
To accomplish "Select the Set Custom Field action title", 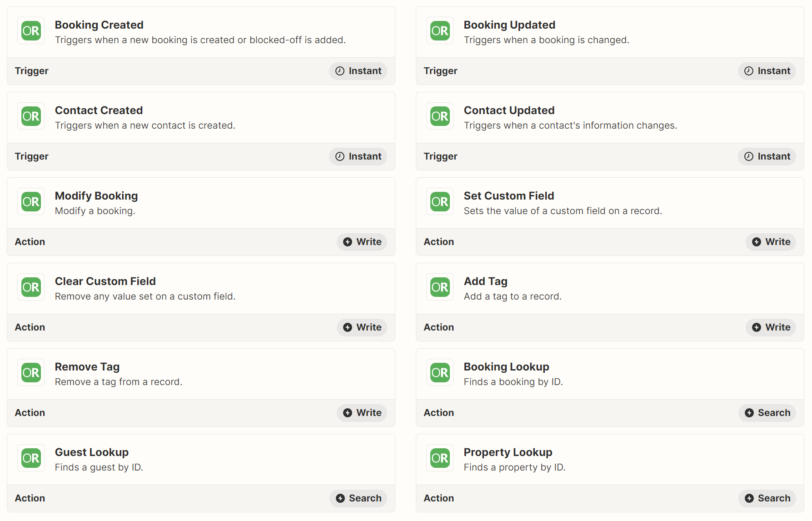I will tap(509, 196).
